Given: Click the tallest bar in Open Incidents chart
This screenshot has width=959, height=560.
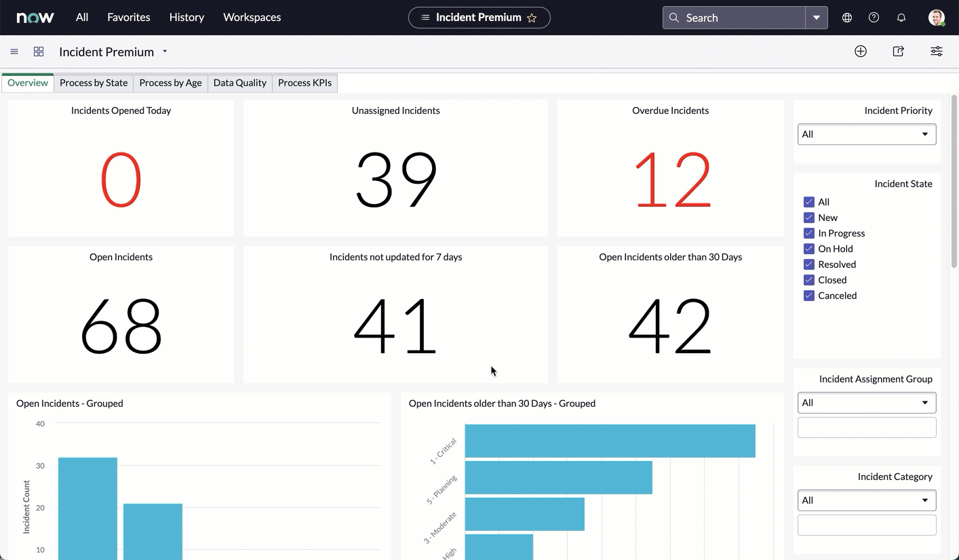Looking at the screenshot, I should click(87, 508).
